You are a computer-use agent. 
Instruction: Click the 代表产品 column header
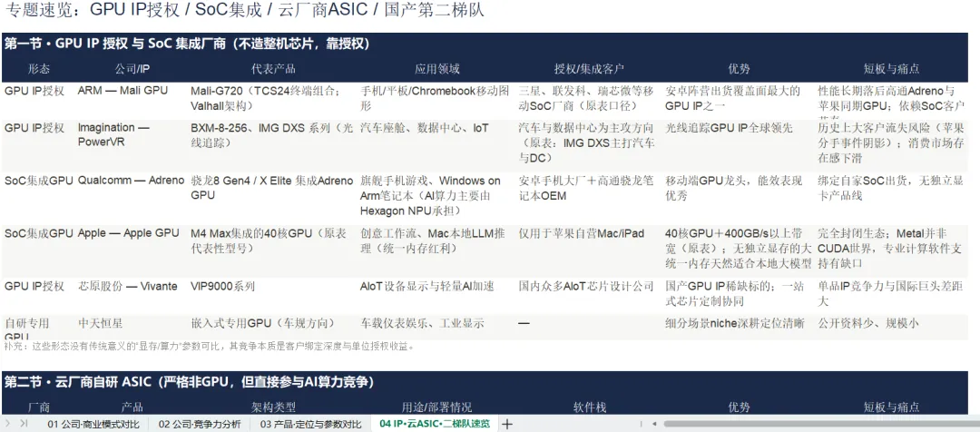point(274,69)
